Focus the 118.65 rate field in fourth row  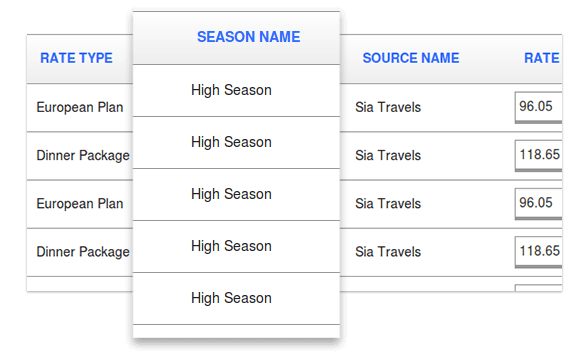tap(538, 251)
